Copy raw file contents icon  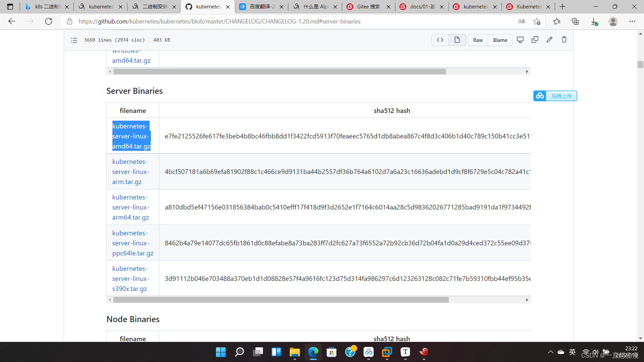tap(535, 40)
